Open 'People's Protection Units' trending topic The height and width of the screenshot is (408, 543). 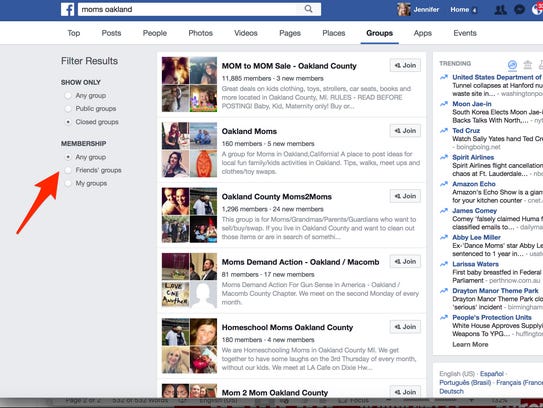[492, 317]
